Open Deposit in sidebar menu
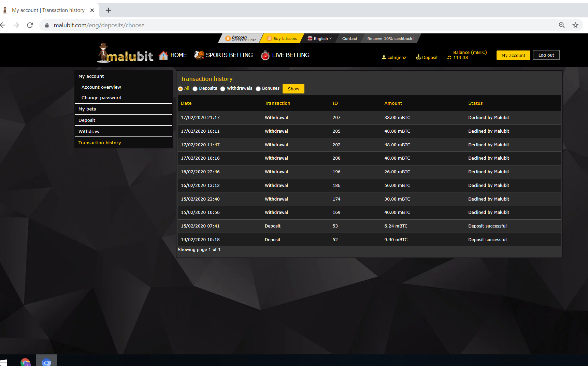Viewport: 588px width, 366px height. pyautogui.click(x=123, y=120)
